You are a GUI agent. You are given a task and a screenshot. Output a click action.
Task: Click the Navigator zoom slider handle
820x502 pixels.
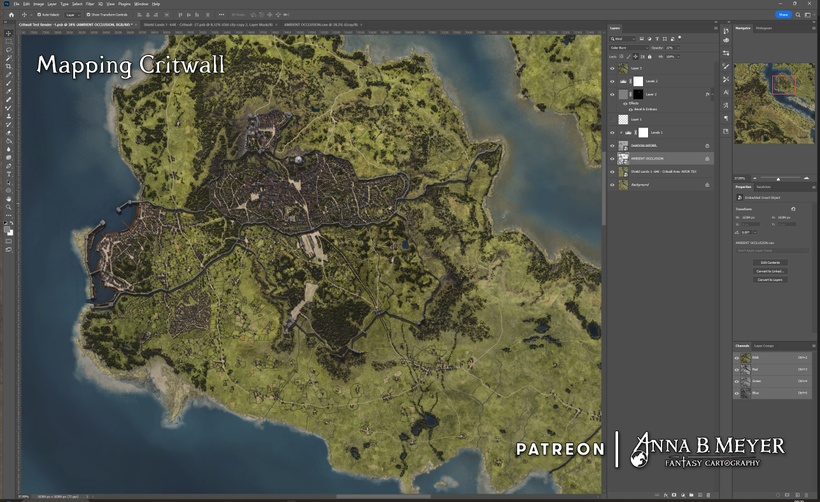coord(778,179)
